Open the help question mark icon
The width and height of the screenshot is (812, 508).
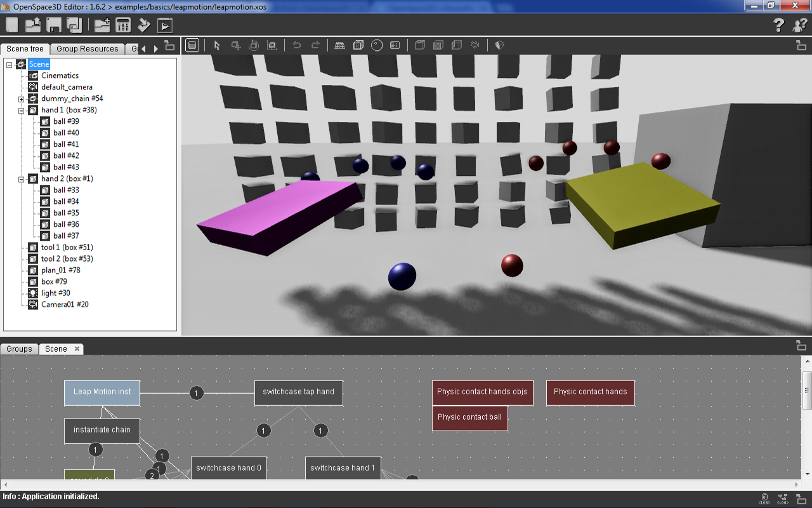tap(779, 25)
